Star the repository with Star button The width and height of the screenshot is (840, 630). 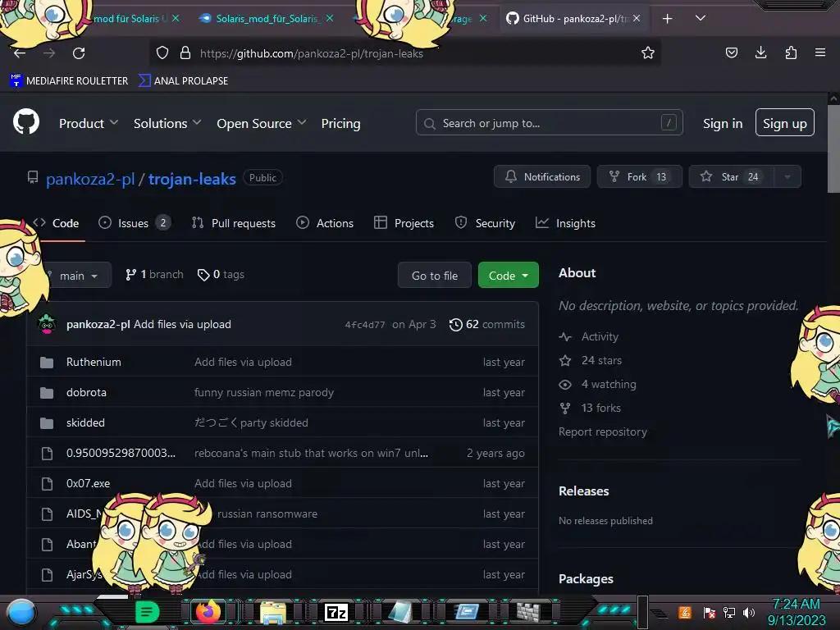[731, 177]
